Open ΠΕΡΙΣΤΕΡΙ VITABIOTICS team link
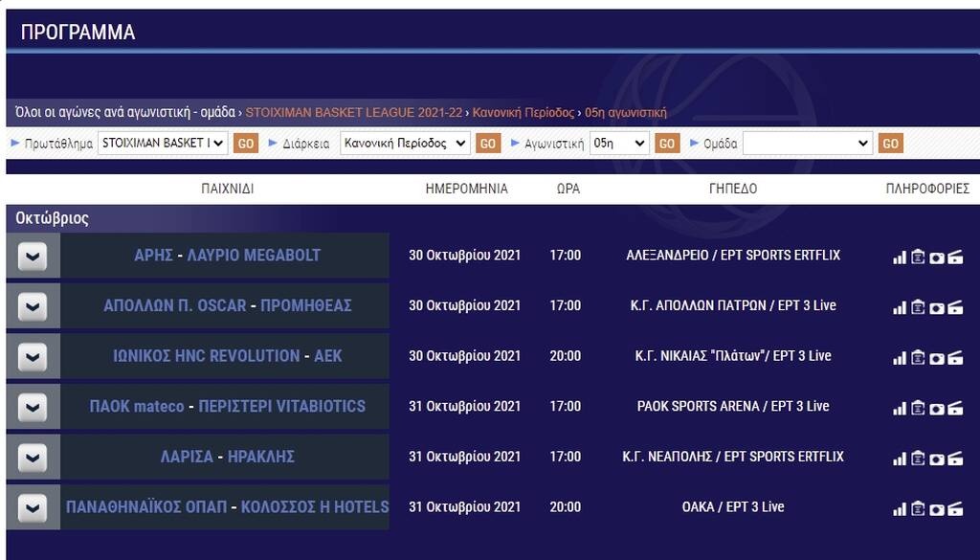Image resolution: width=980 pixels, height=560 pixels. (282, 406)
